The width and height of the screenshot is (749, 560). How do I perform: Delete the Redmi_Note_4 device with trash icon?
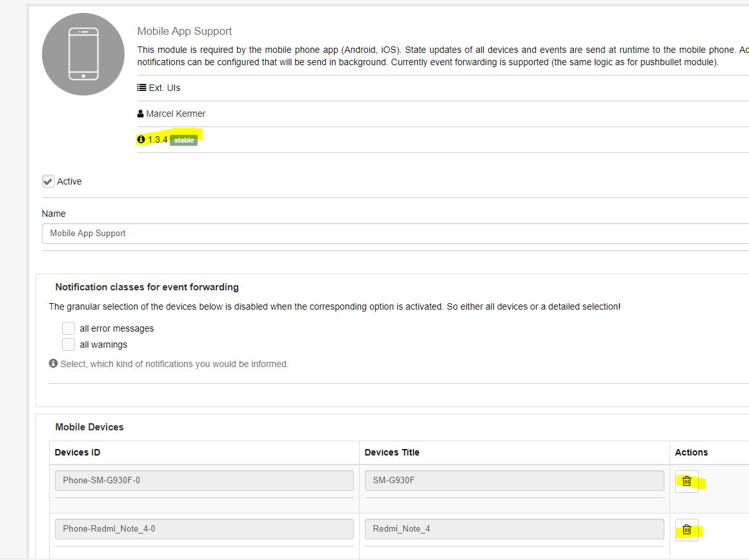click(686, 530)
